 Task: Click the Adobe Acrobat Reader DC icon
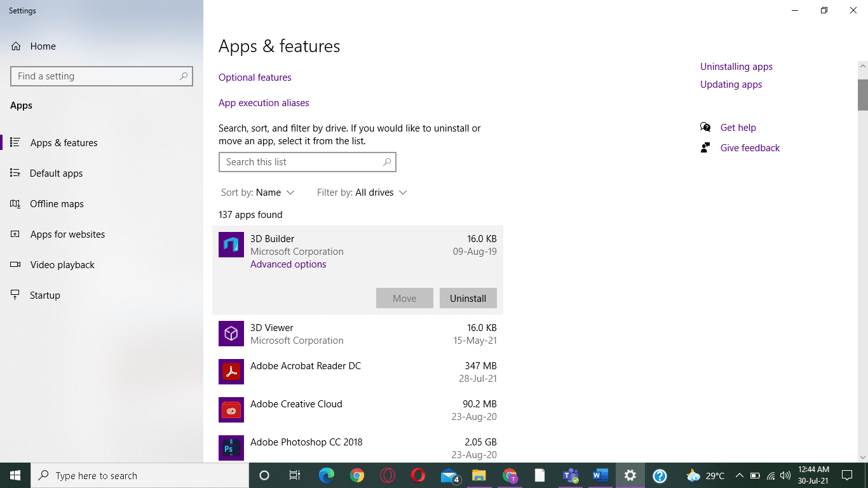231,372
